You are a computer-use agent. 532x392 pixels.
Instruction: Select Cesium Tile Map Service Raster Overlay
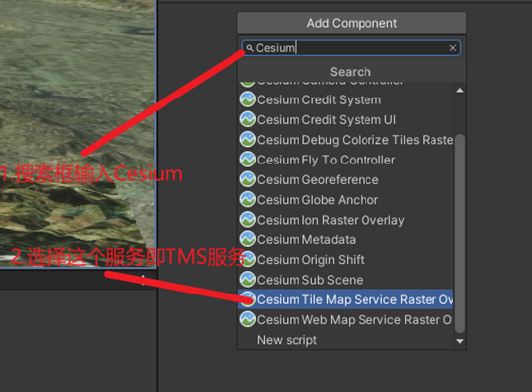tap(346, 299)
